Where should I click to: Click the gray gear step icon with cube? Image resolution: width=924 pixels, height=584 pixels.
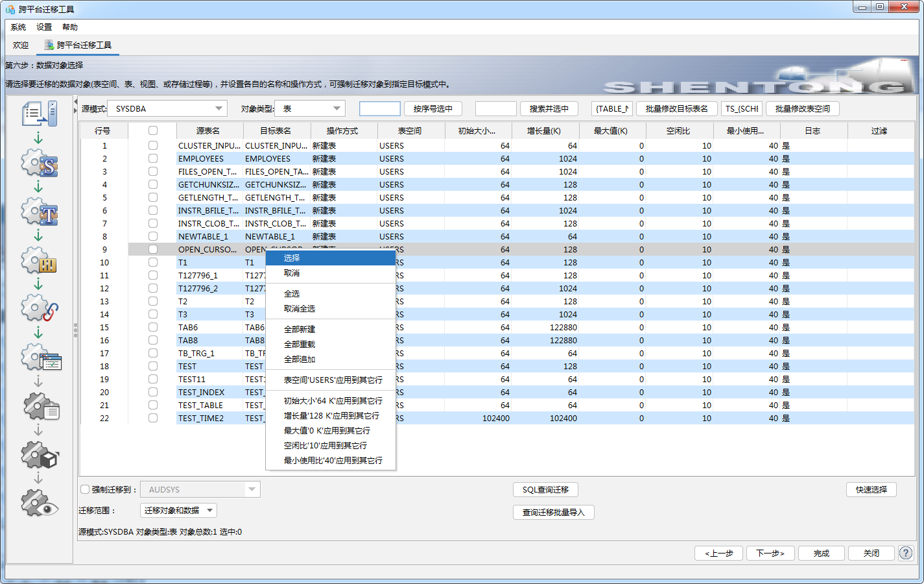[39, 456]
